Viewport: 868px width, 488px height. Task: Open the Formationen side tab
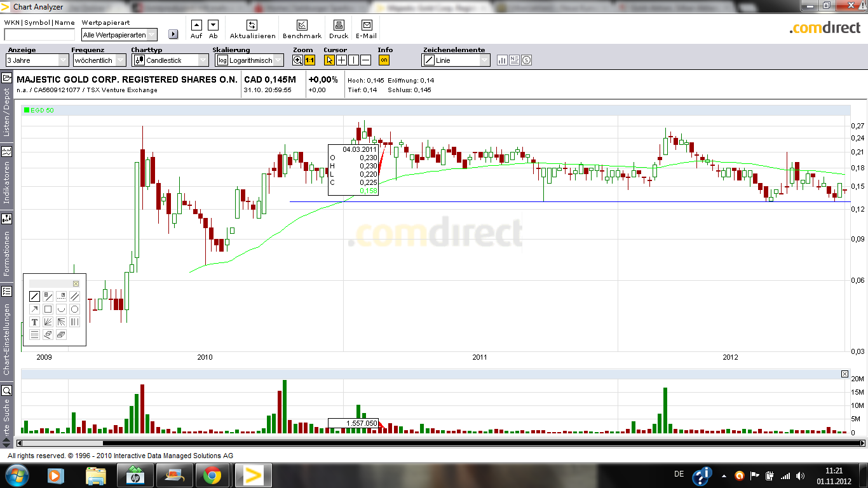[6, 246]
